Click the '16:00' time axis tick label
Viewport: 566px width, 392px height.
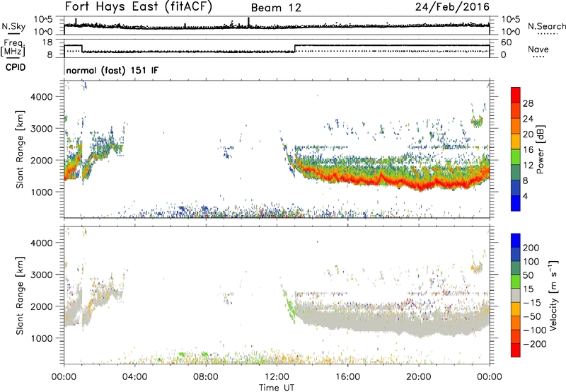click(347, 377)
